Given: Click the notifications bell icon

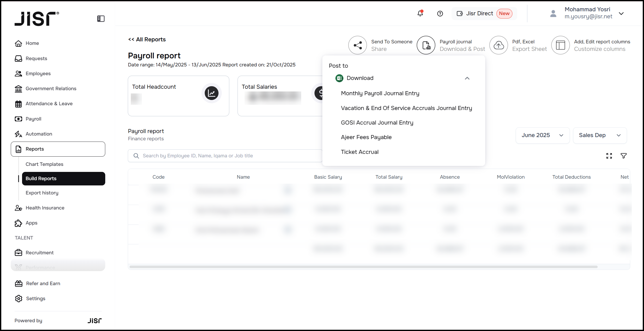Looking at the screenshot, I should pos(420,14).
